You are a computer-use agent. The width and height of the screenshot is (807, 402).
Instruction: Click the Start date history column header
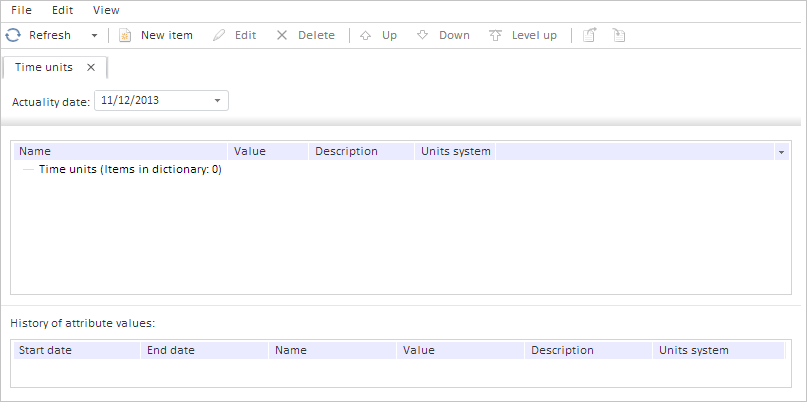click(x=45, y=350)
